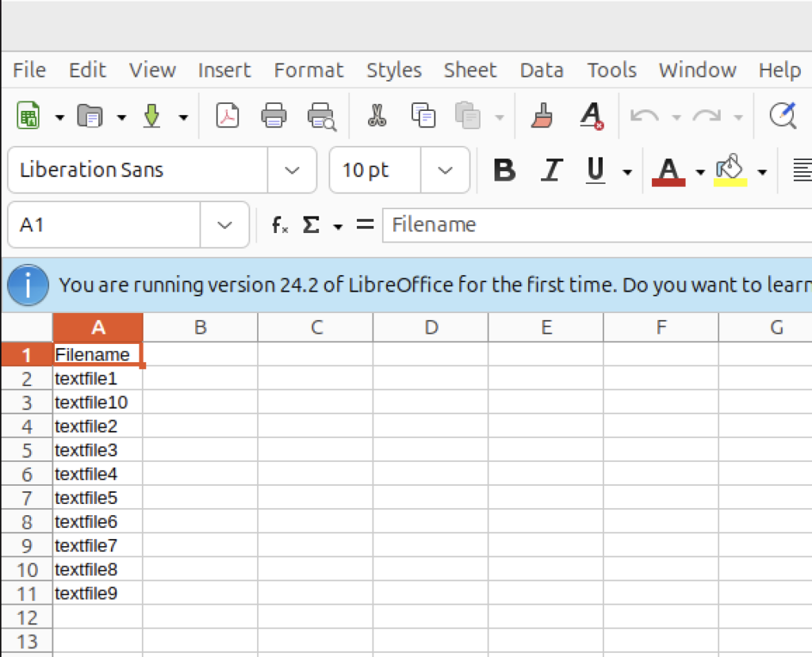The height and width of the screenshot is (657, 812).
Task: Click the Open file folder icon
Action: [90, 116]
